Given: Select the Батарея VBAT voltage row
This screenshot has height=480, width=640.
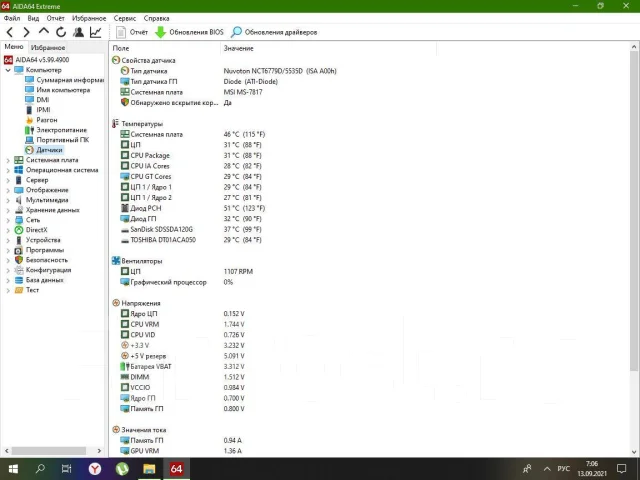Looking at the screenshot, I should 182,367.
